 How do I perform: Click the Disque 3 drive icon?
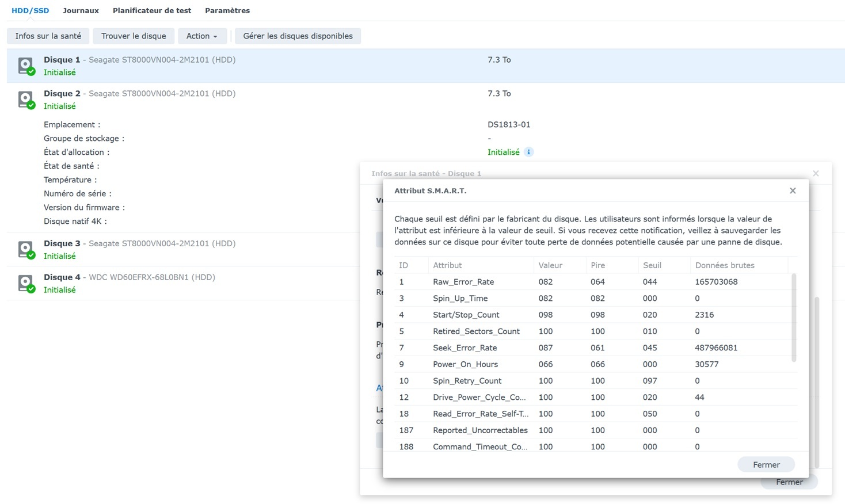tap(26, 250)
